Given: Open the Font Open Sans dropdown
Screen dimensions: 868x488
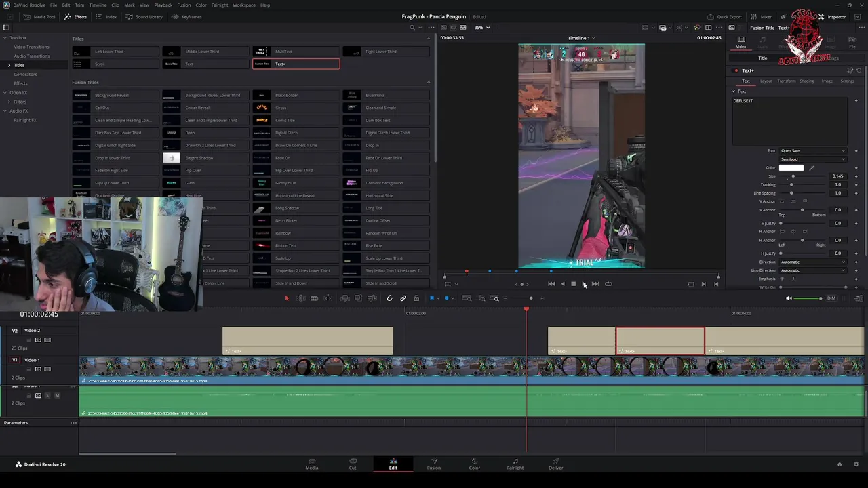Looking at the screenshot, I should (x=812, y=151).
